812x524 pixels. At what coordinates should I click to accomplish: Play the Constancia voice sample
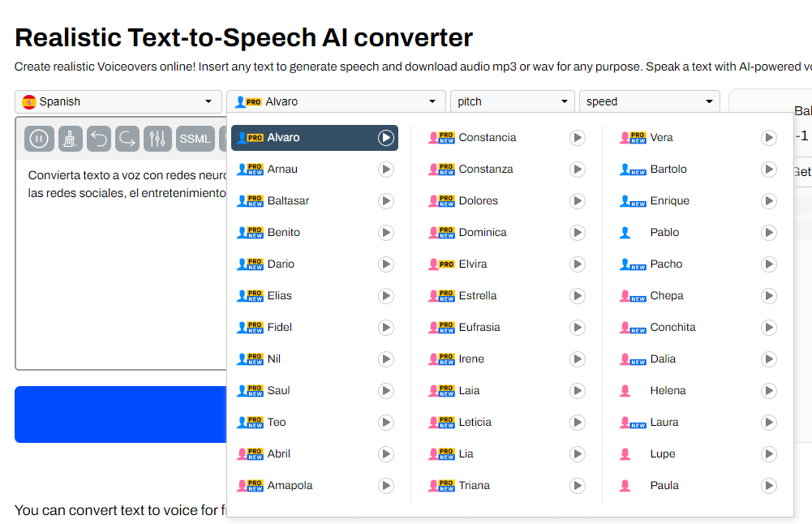click(578, 138)
